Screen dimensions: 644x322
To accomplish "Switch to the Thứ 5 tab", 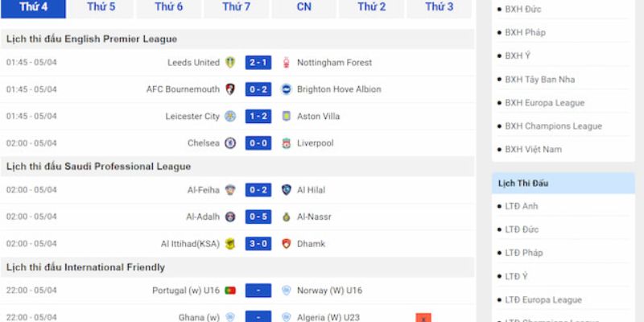I will point(101,7).
